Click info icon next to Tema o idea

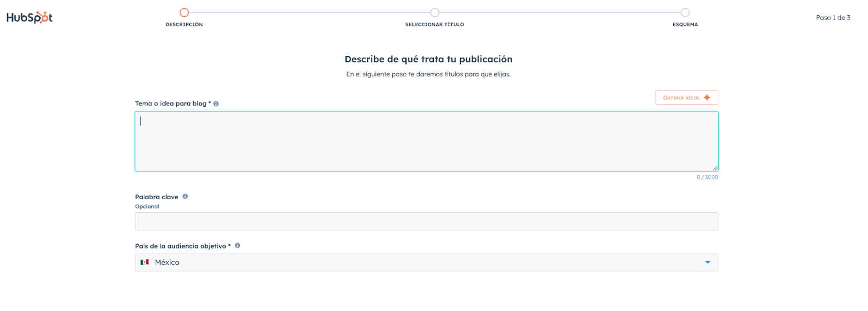coord(216,104)
